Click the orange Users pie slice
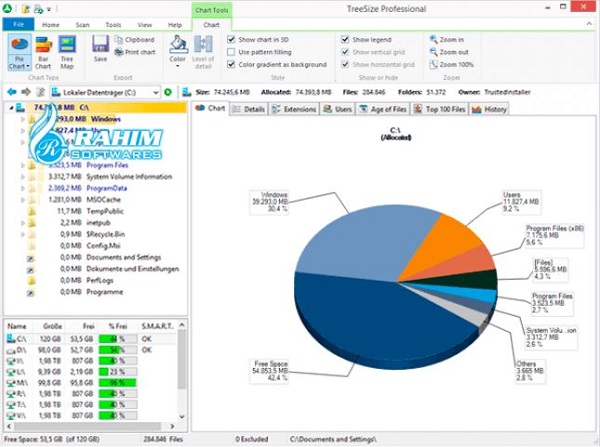The image size is (600, 447). 440,247
